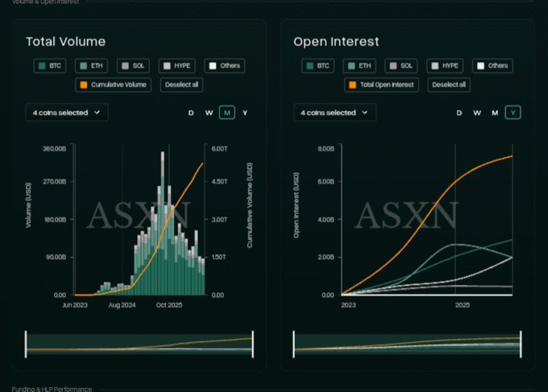Toggle BTC series in Total Volume
Image resolution: width=548 pixels, height=392 pixels.
click(50, 66)
